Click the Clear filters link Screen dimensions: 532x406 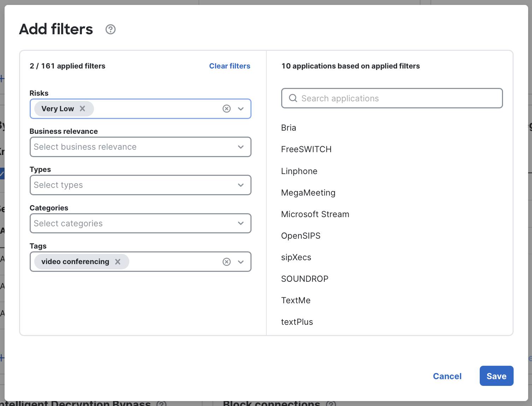coord(230,66)
